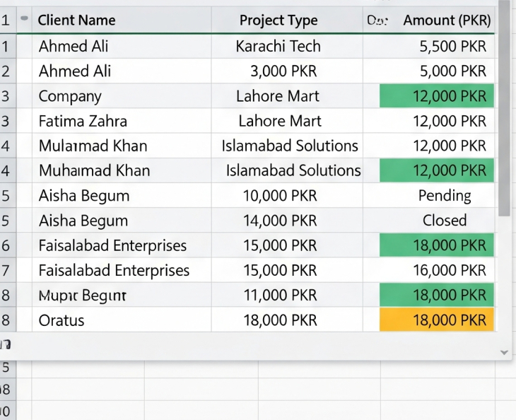
Task: Click the small filter icon beside Client Name
Action: [25, 18]
